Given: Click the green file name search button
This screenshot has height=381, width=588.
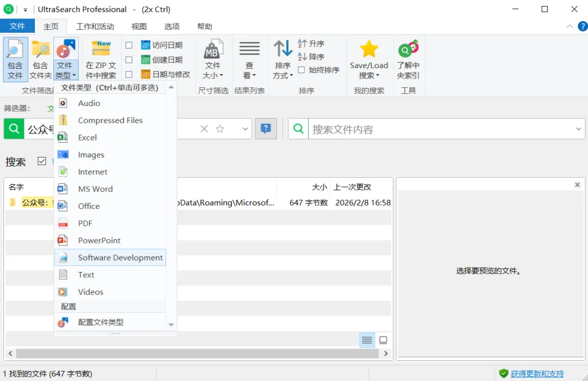Looking at the screenshot, I should point(14,129).
